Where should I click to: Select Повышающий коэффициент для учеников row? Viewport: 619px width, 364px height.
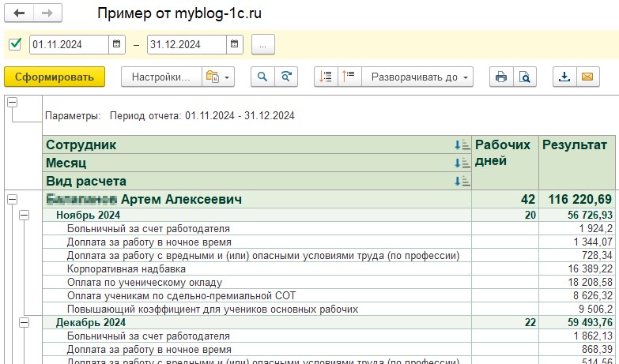point(257,309)
